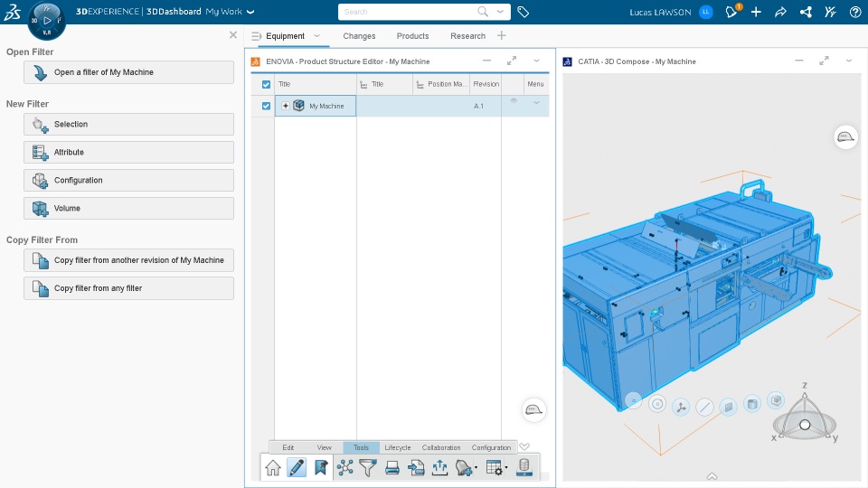Open the tools and settings icon
The image size is (868, 488).
[830, 12]
